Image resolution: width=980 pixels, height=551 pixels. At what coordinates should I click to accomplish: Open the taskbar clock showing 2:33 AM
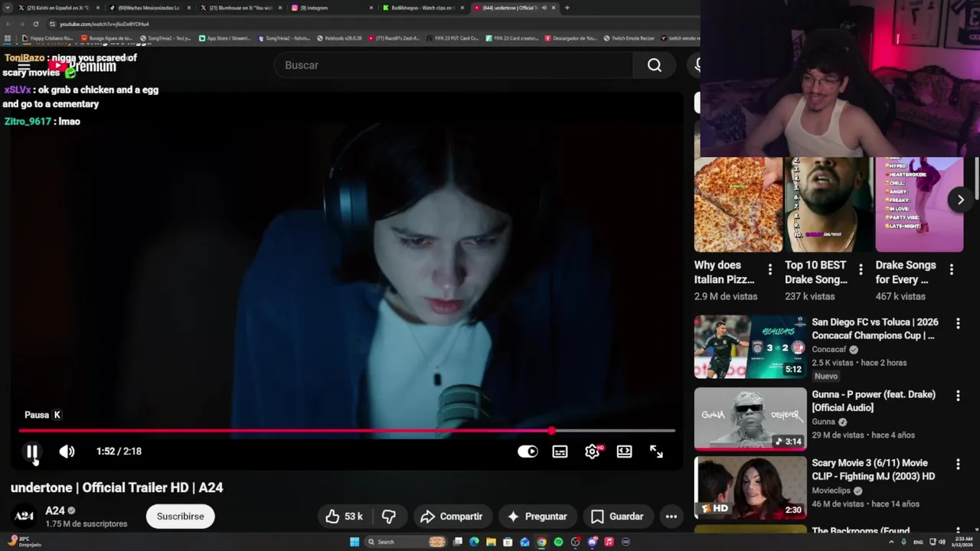click(x=964, y=542)
